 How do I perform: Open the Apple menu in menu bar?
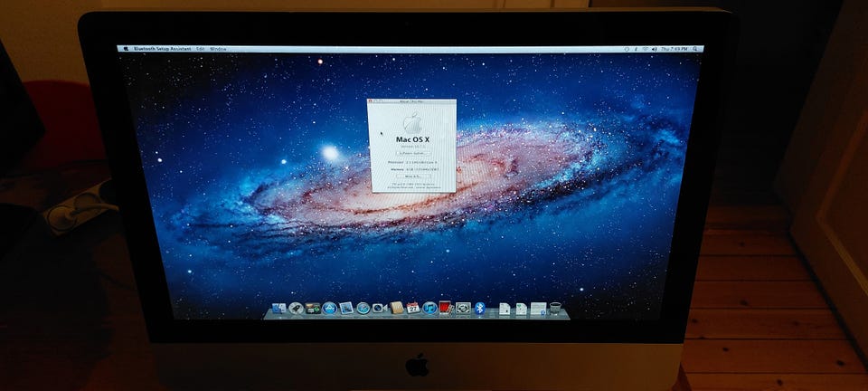pos(125,49)
